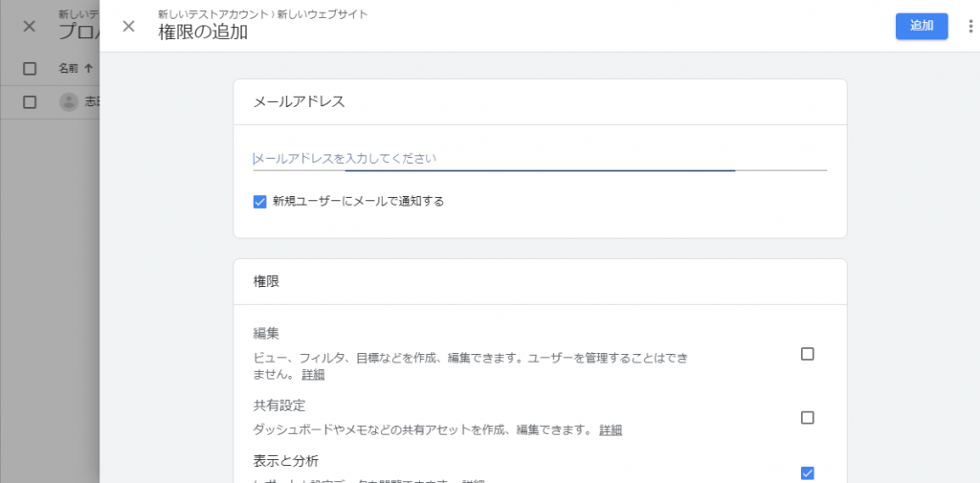
Task: Select the checkbox on the user row
Action: [x=30, y=101]
